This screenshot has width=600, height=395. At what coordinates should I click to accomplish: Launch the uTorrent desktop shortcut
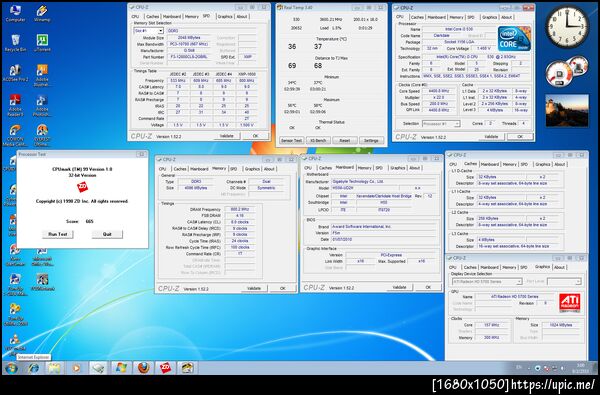[x=42, y=43]
